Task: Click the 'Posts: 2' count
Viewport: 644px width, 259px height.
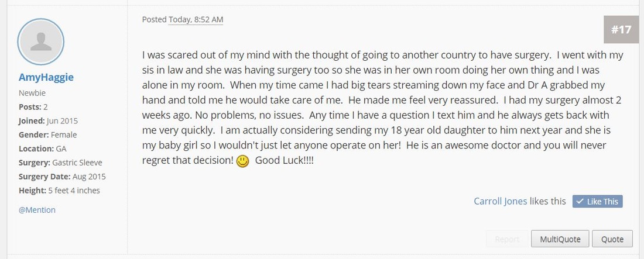Action: [33, 107]
